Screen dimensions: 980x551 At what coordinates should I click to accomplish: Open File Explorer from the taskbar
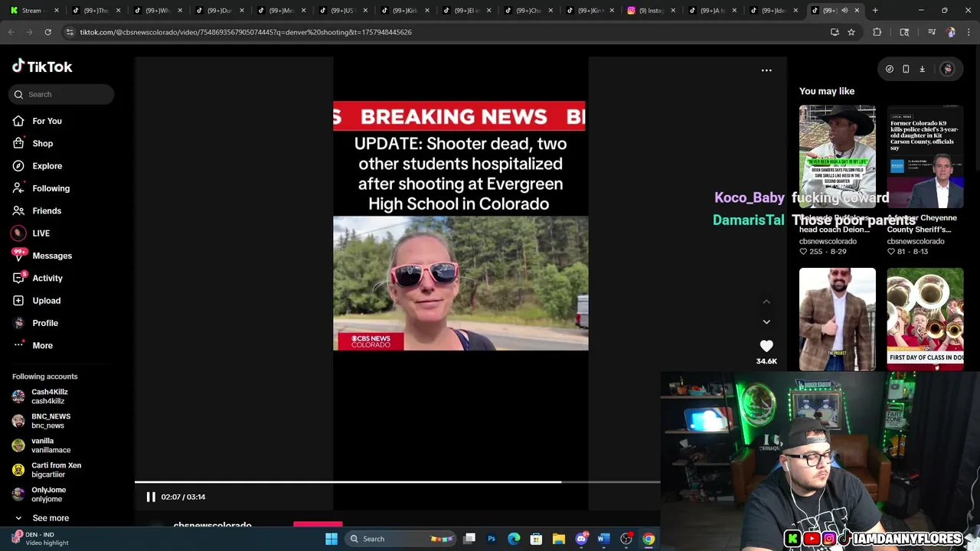tap(559, 539)
